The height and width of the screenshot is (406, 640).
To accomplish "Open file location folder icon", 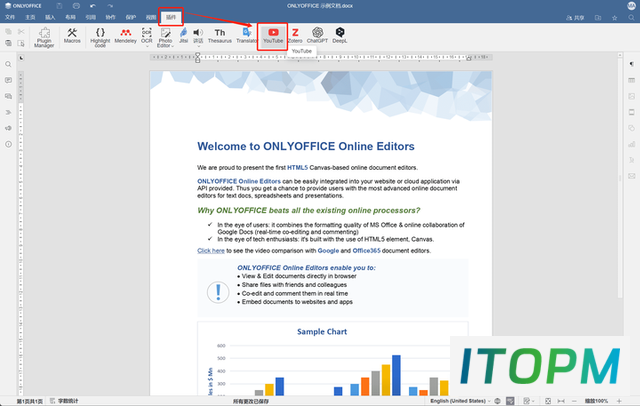I will [x=598, y=18].
